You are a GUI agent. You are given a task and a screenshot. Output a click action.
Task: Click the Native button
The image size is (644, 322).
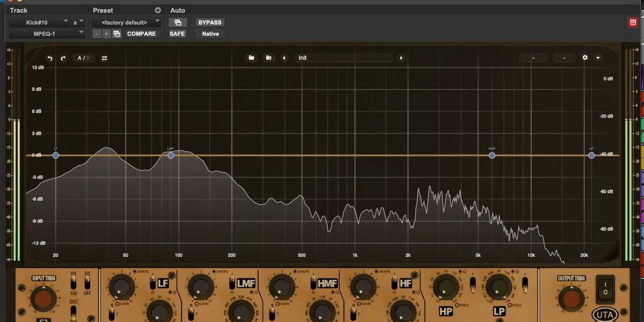click(210, 34)
